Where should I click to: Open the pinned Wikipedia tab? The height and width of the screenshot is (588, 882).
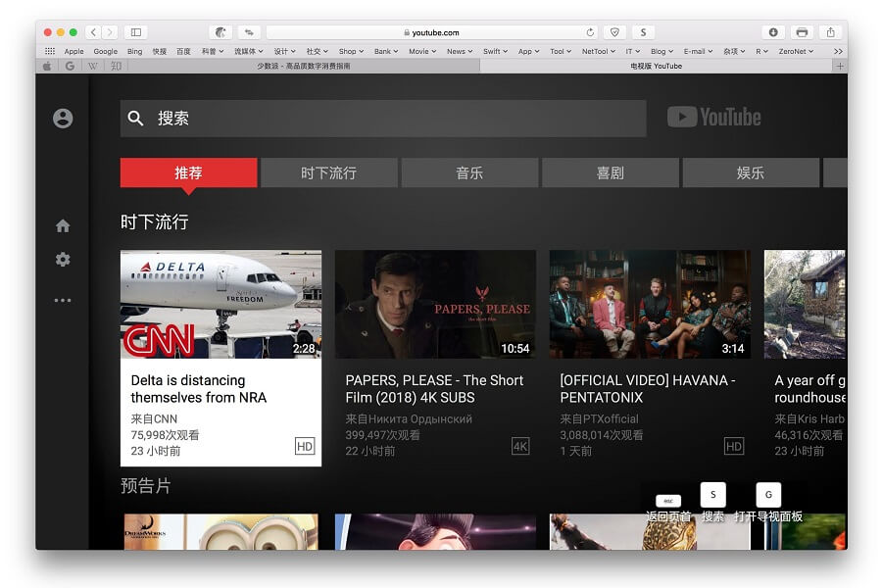coord(93,66)
